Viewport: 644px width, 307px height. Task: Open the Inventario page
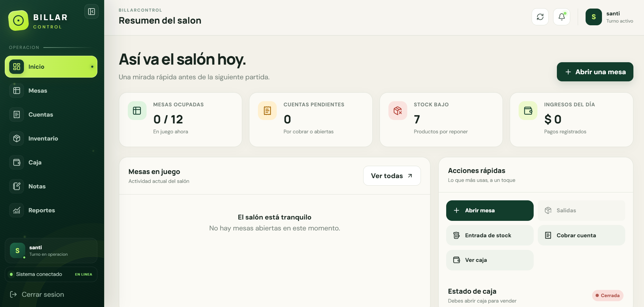coord(51,138)
